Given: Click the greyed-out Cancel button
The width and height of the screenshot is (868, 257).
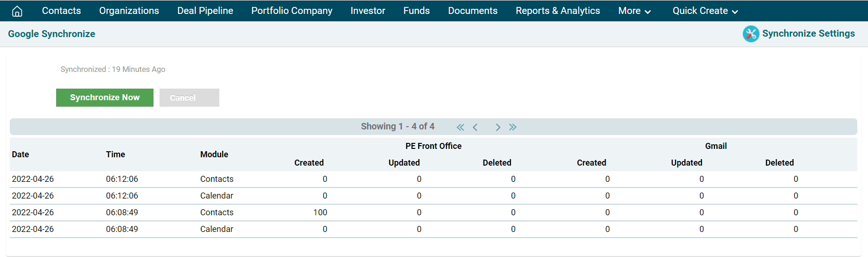Looking at the screenshot, I should (x=189, y=98).
